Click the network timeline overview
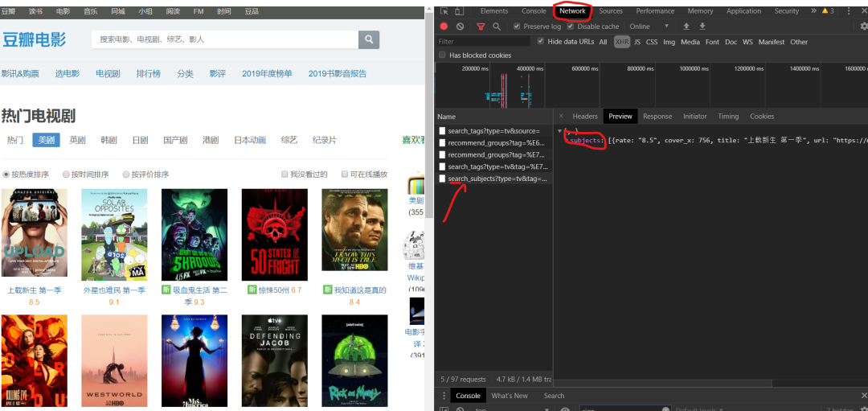 pos(651,84)
